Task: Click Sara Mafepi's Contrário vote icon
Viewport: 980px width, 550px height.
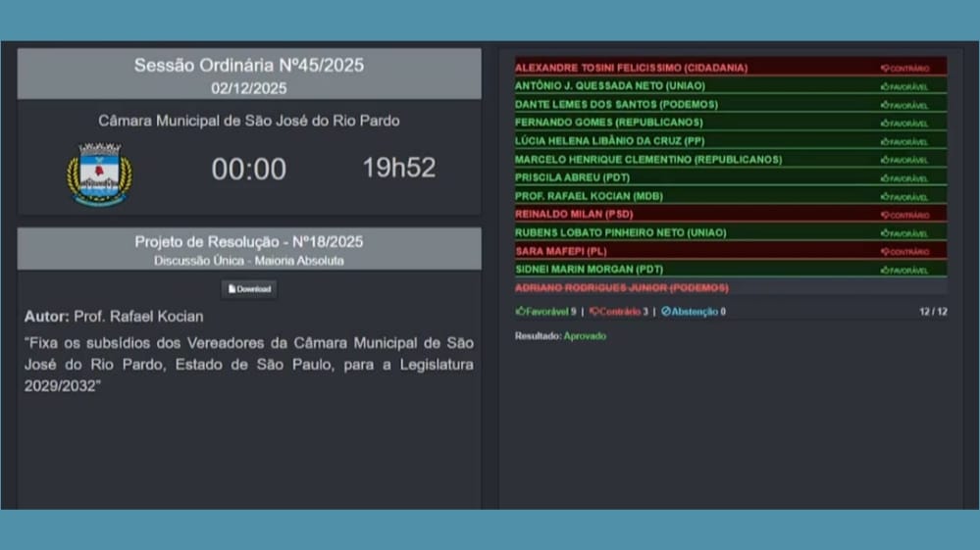Action: [x=885, y=252]
